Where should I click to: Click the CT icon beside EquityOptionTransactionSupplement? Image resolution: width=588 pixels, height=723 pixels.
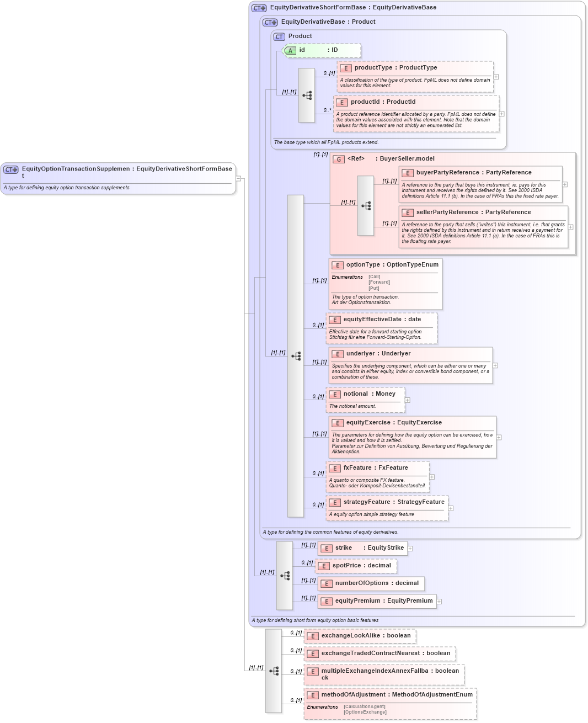[x=11, y=169]
